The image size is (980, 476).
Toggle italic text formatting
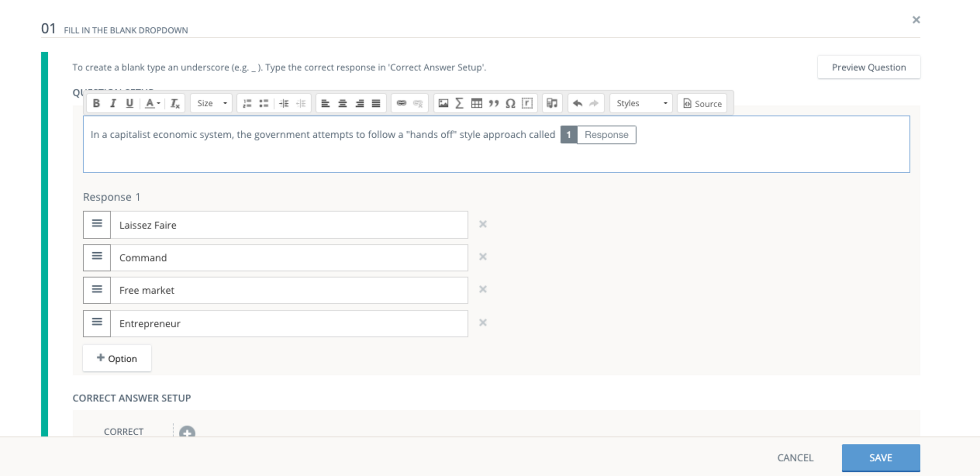113,103
